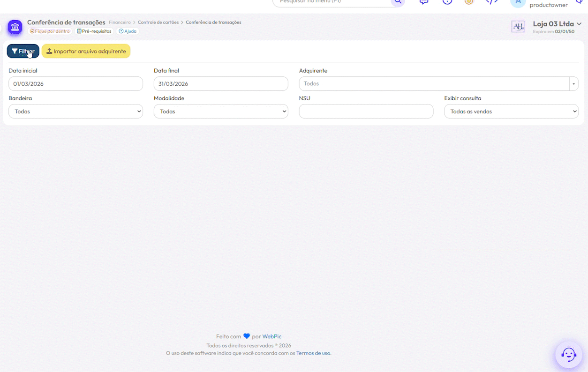Image resolution: width=588 pixels, height=372 pixels.
Task: Click the info circle icon in top bar
Action: pyautogui.click(x=447, y=2)
